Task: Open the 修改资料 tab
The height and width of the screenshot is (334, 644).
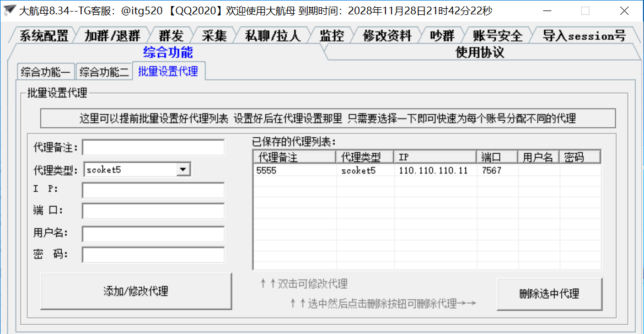Action: click(388, 34)
